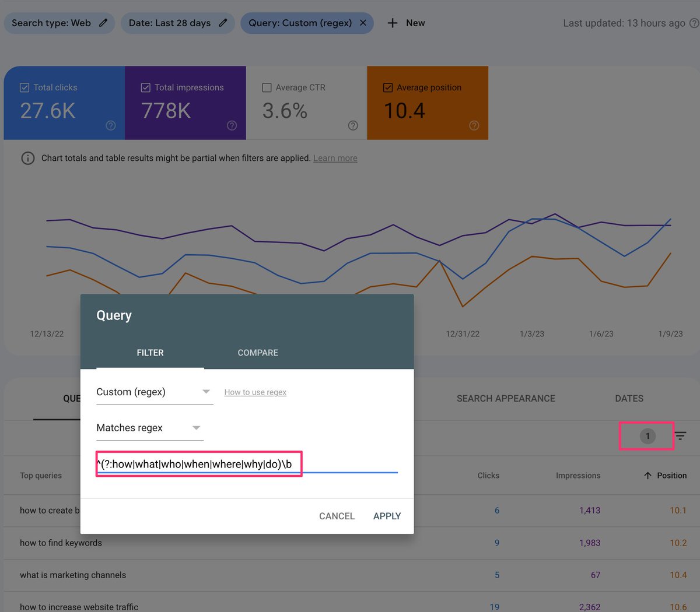
Task: Click the plus icon to add new filter
Action: 393,23
